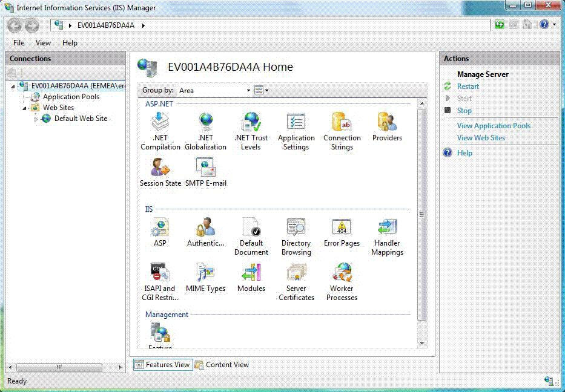This screenshot has height=392, width=565.
Task: Collapse the Web Sites tree node
Action: click(x=24, y=108)
